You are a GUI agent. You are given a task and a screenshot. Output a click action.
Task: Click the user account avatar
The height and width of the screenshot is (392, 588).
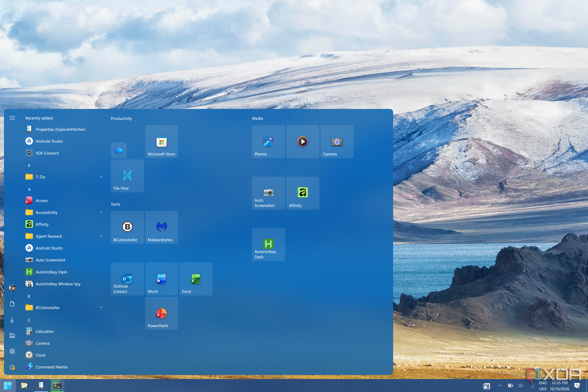[12, 288]
